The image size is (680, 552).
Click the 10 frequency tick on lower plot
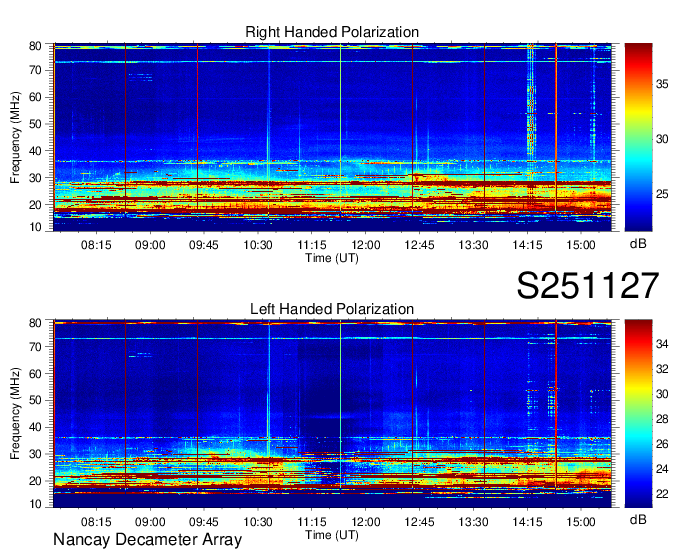pyautogui.click(x=34, y=505)
